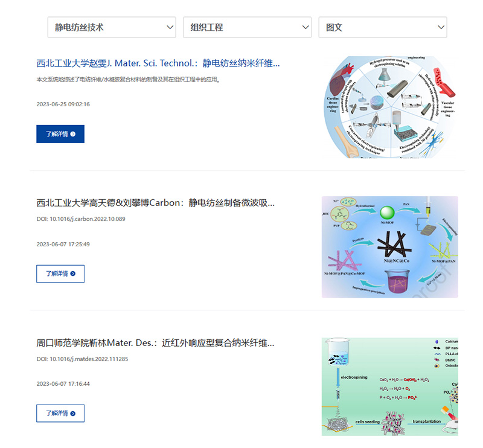Viewport: 483px width, 448px height.
Task: Click 了解详情 button for Carbon article
Action: [x=60, y=274]
